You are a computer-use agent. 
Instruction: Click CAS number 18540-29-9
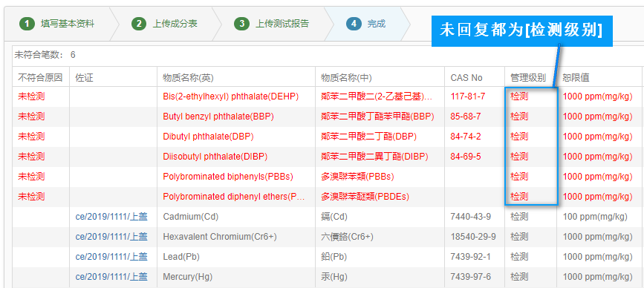pos(472,237)
